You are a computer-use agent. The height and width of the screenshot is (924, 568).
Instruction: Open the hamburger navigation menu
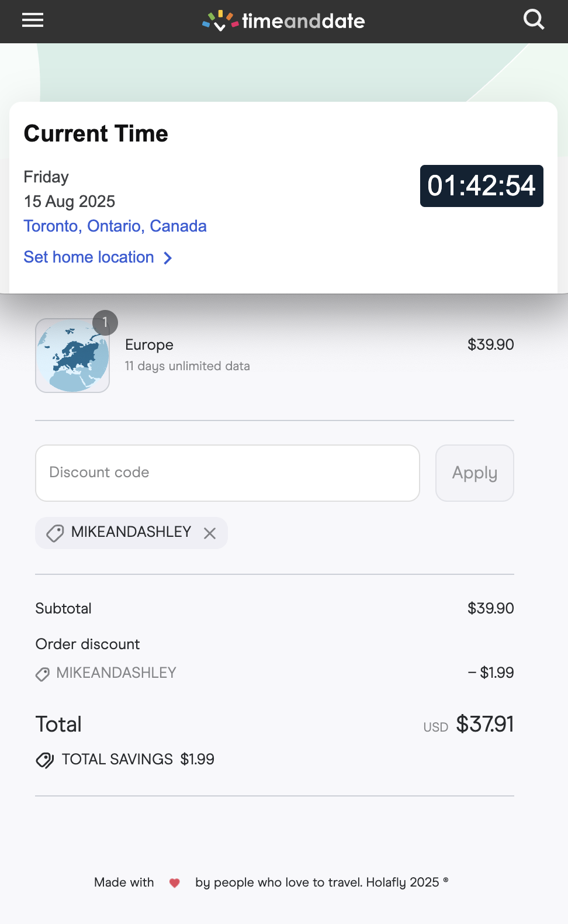pyautogui.click(x=33, y=20)
